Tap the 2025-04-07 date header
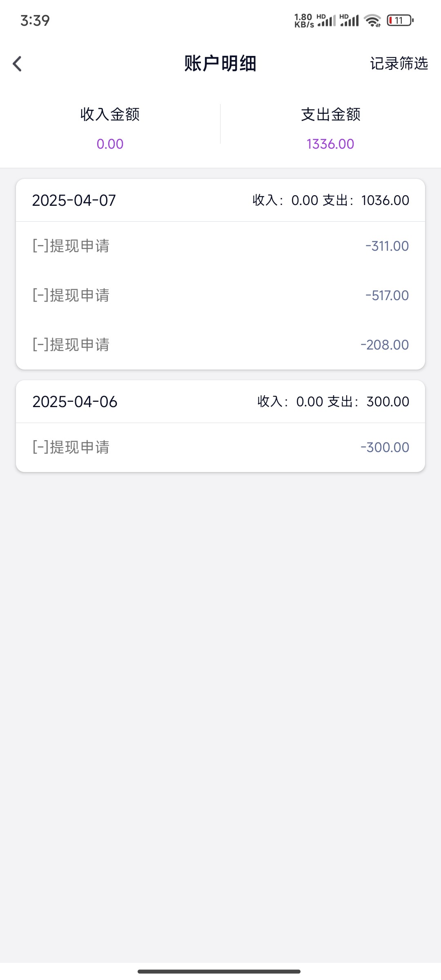 coord(74,200)
